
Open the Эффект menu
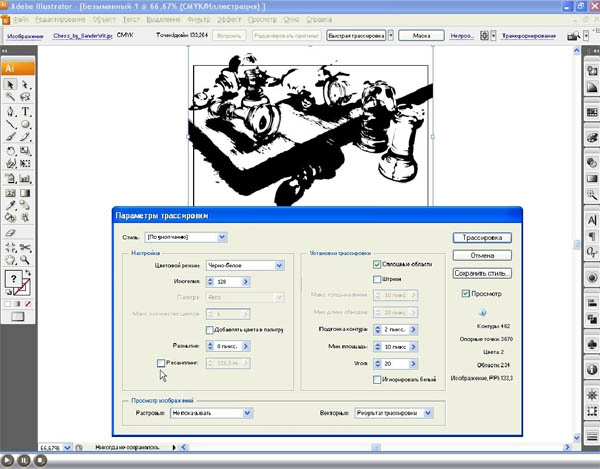pos(229,20)
